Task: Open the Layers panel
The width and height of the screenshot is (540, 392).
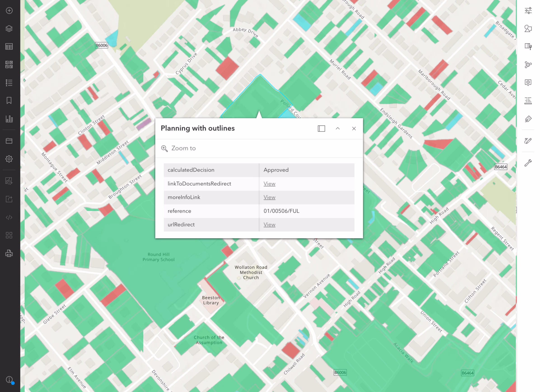Action: tap(9, 28)
